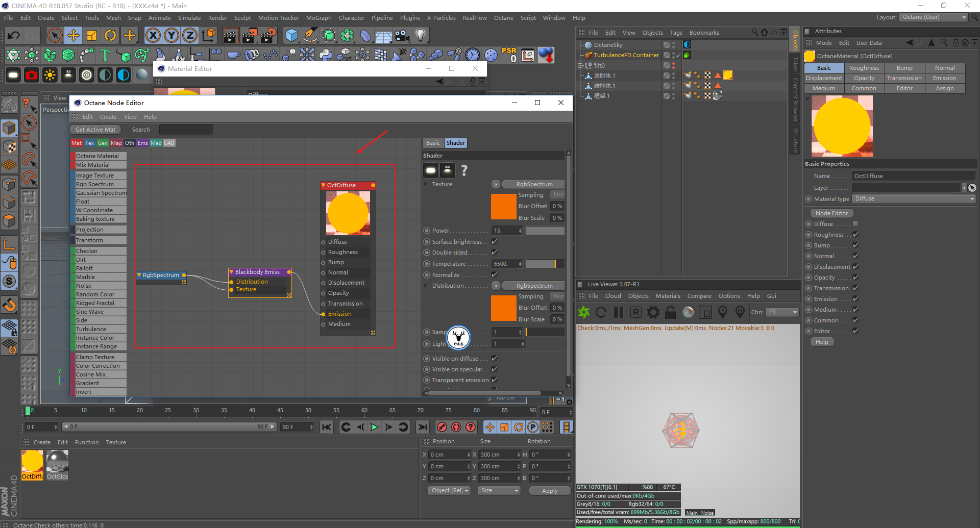980x528 pixels.
Task: Open the Chn PT channel dropdown
Action: point(782,312)
